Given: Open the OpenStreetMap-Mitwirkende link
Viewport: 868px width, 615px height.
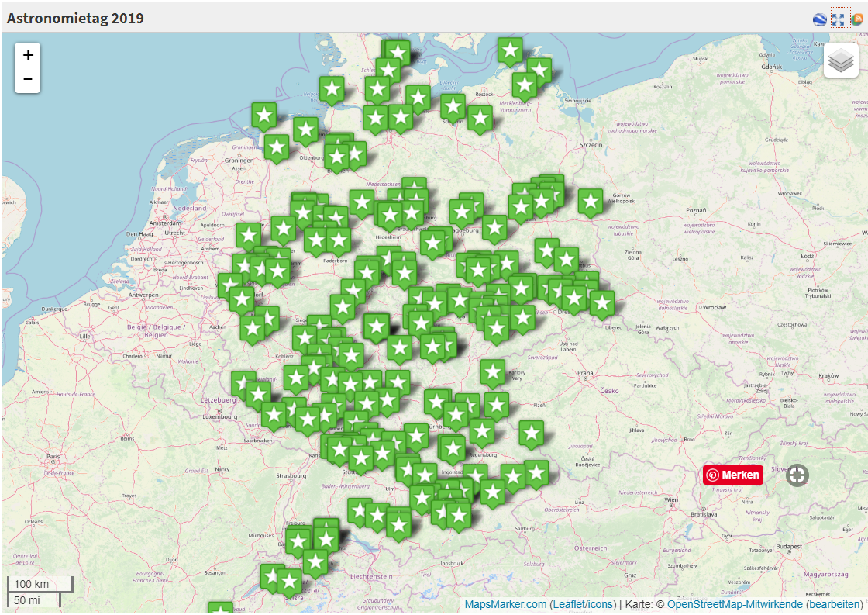Looking at the screenshot, I should pos(735,604).
